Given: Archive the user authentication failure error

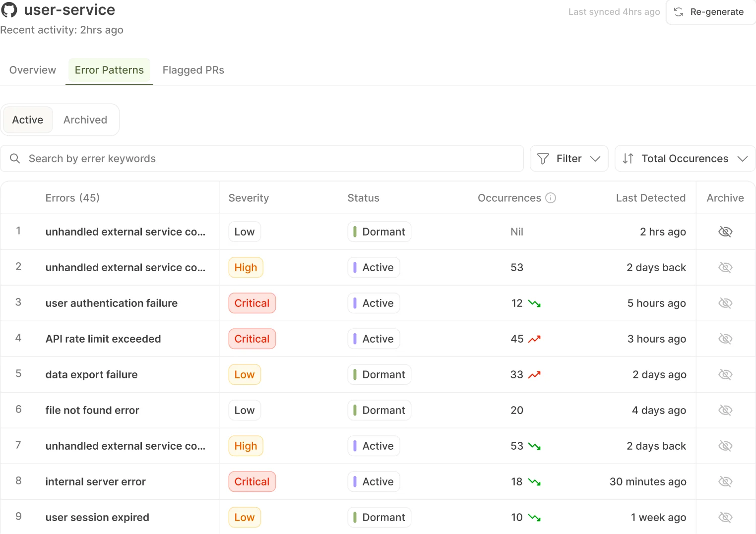Looking at the screenshot, I should [725, 303].
